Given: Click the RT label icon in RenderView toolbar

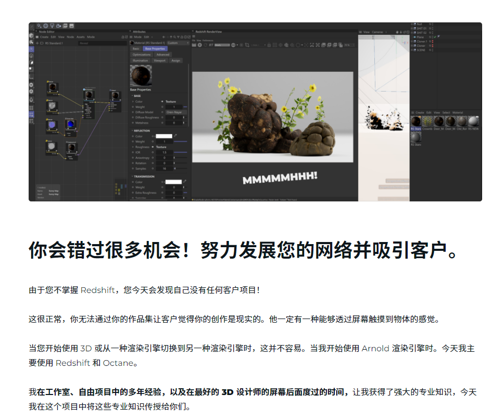Looking at the screenshot, I should 211,45.
